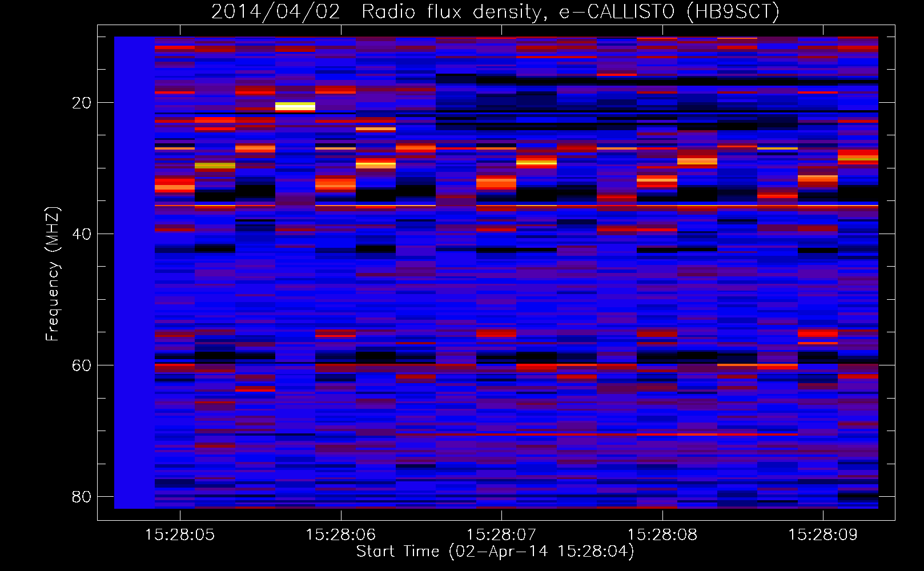
Task: Select the 40 frequency tick label
Action: pyautogui.click(x=82, y=234)
